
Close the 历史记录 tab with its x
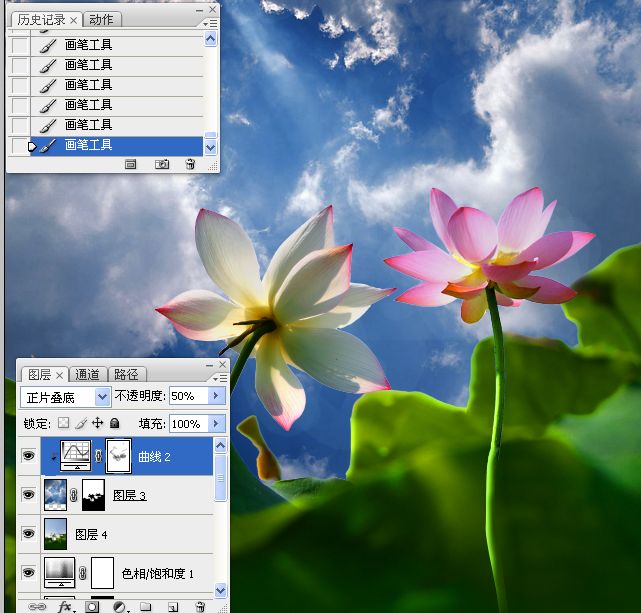74,20
